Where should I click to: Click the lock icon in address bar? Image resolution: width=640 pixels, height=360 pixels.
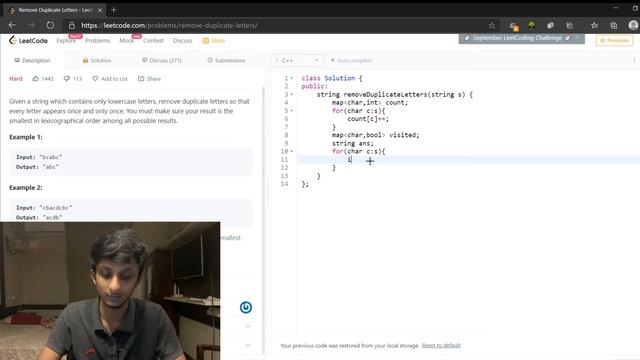coord(72,25)
